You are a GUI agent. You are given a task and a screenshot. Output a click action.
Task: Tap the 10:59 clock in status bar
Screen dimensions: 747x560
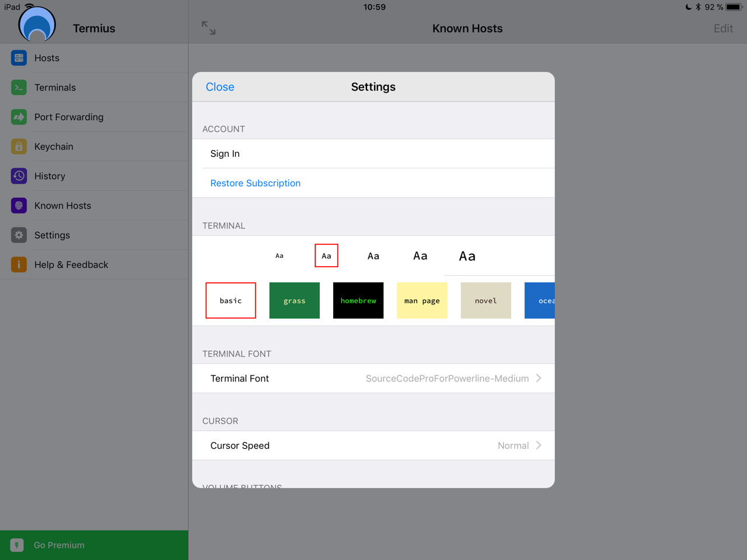374,7
